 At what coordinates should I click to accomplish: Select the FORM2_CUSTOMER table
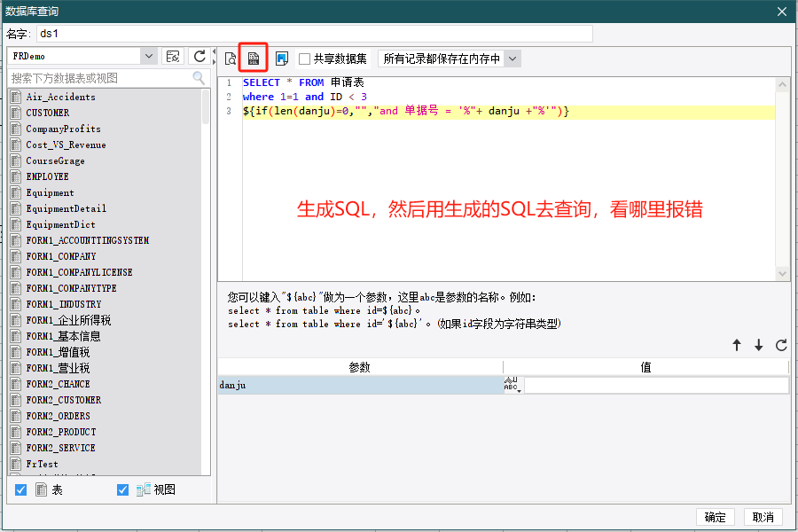pyautogui.click(x=64, y=400)
